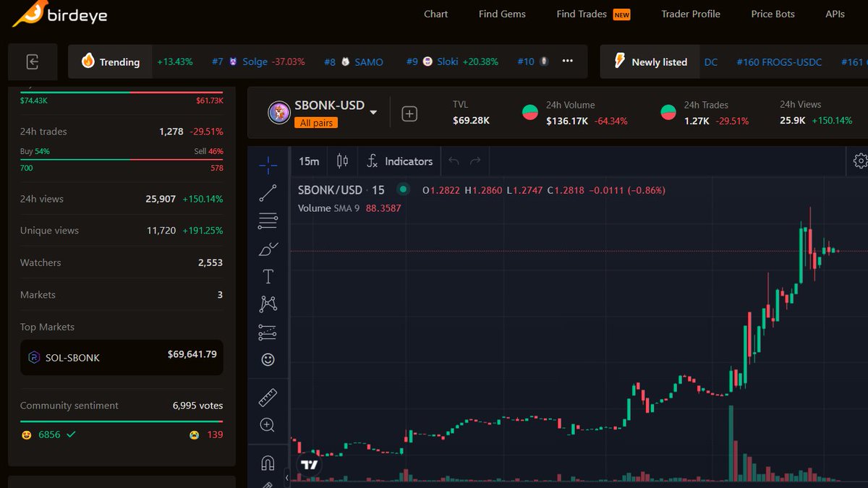The height and width of the screenshot is (488, 868).
Task: Open the Indicators menu
Action: (400, 161)
